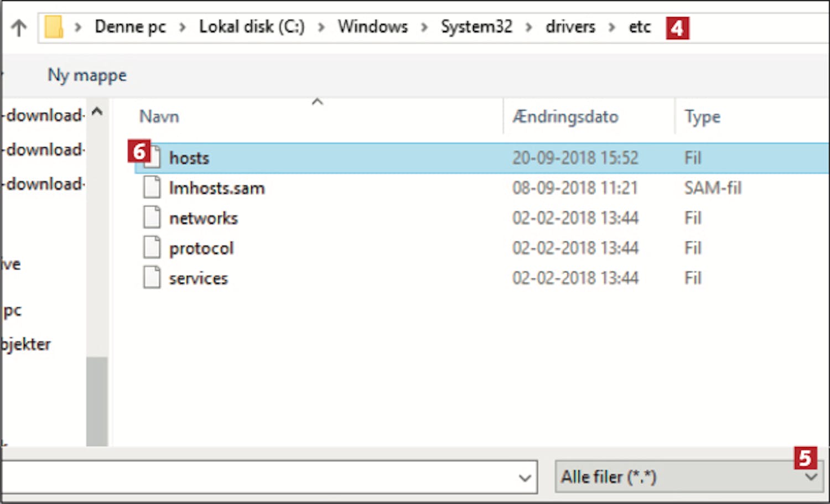Expand the chevron after Denne pc
This screenshot has width=830, height=504.
(x=183, y=27)
